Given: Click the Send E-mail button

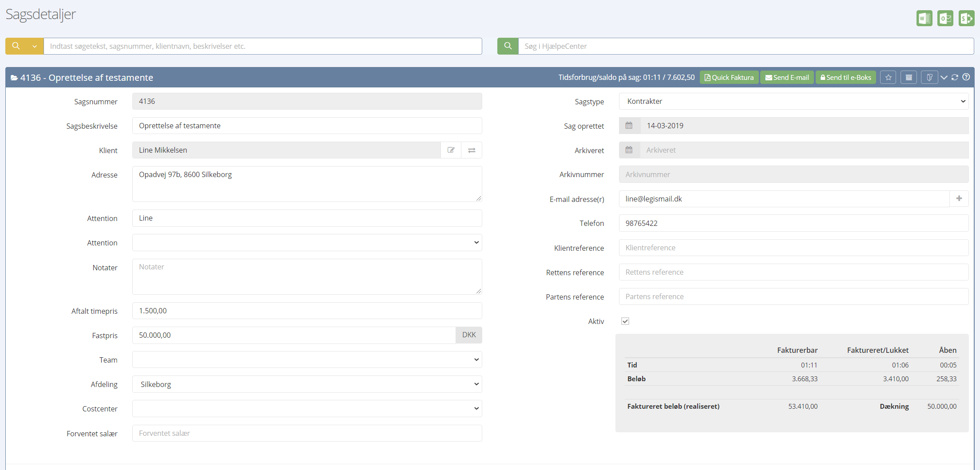Looking at the screenshot, I should (x=787, y=78).
